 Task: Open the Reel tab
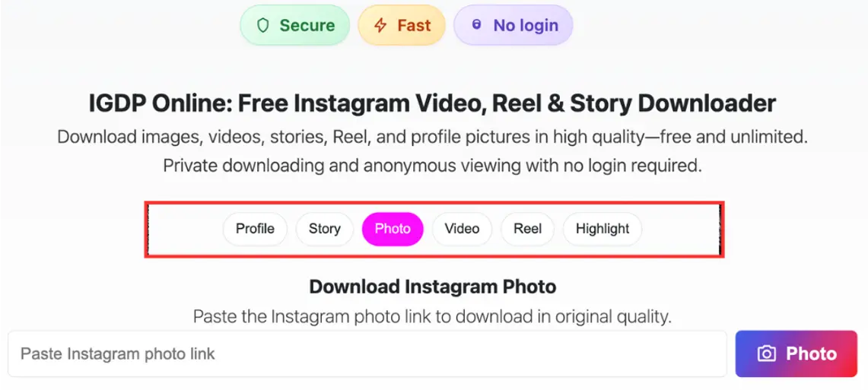[x=527, y=229]
